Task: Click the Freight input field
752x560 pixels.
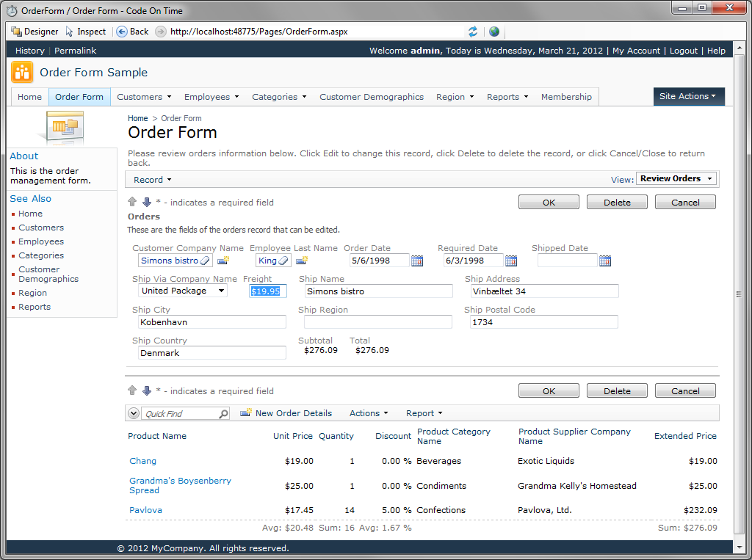Action: (x=267, y=291)
